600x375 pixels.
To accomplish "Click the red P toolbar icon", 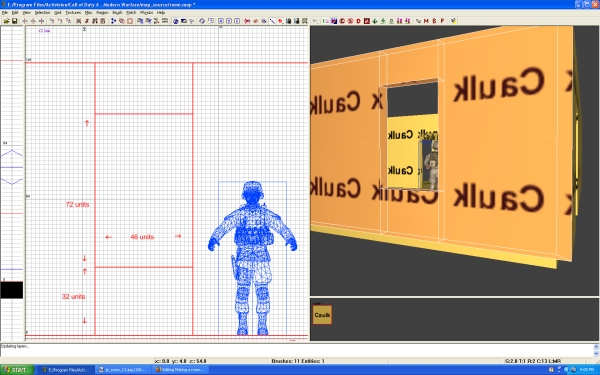I will [442, 21].
